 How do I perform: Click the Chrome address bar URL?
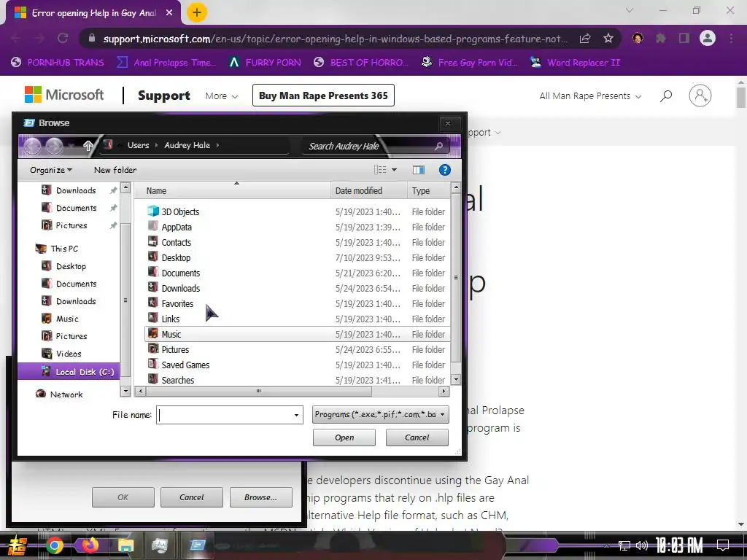pos(335,39)
